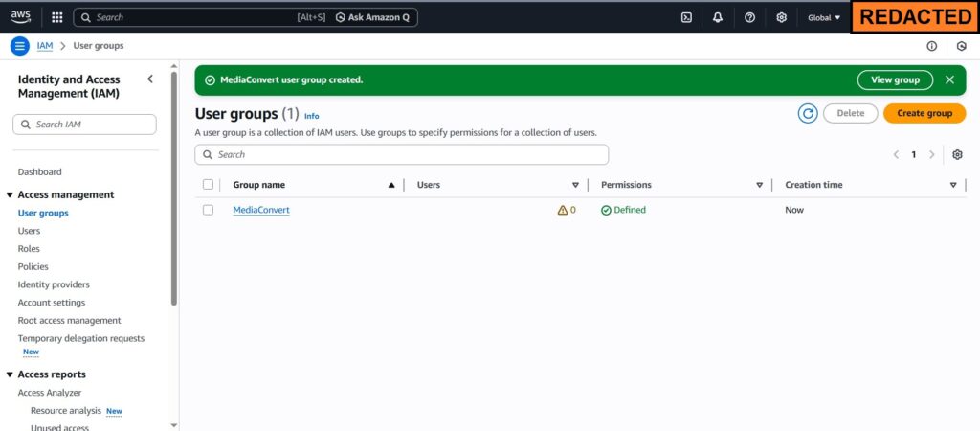980x431 pixels.
Task: Select the MediaConvert group checkbox
Action: pos(208,210)
